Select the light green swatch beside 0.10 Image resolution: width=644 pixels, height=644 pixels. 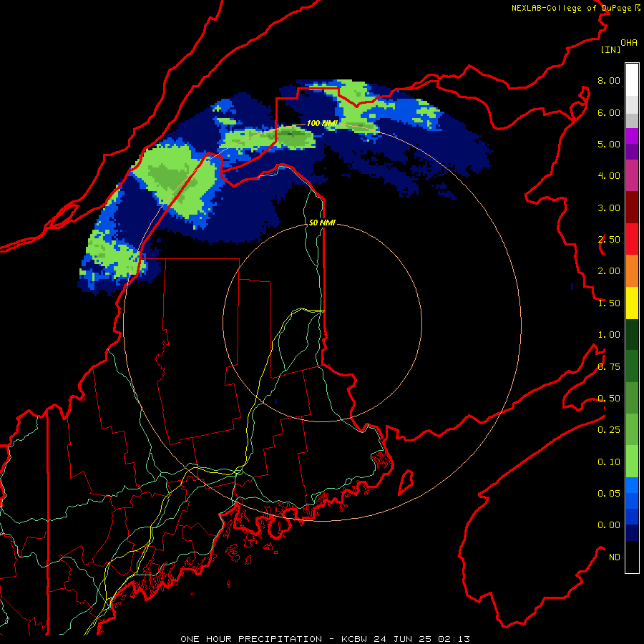[x=632, y=462]
